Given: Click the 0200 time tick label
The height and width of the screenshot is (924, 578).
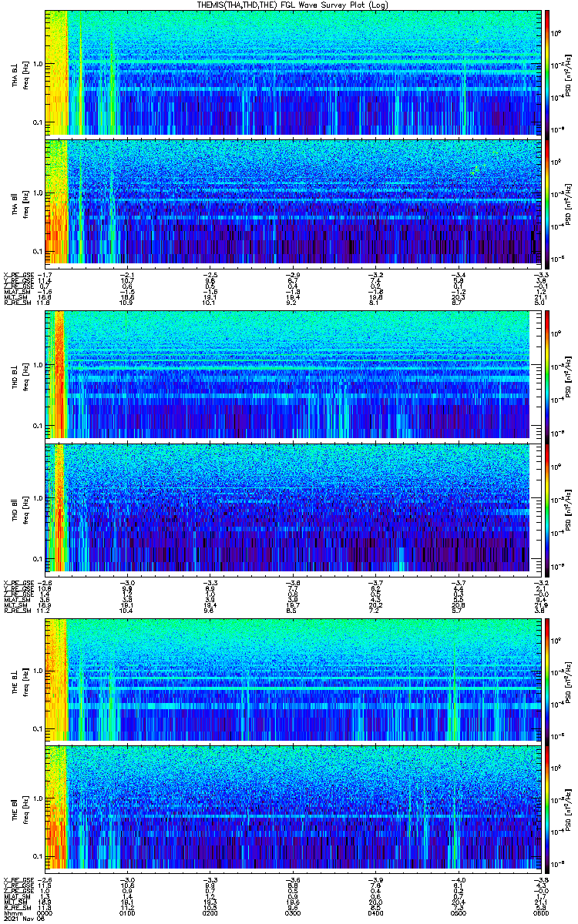Looking at the screenshot, I should 210,912.
